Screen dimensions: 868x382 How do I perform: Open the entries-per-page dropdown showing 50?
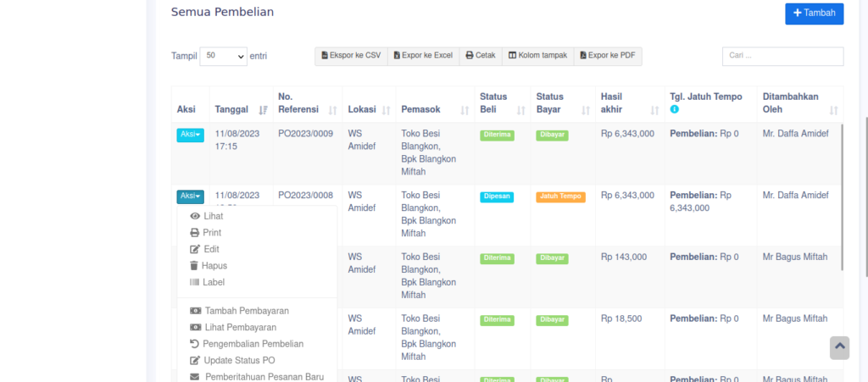(x=224, y=56)
